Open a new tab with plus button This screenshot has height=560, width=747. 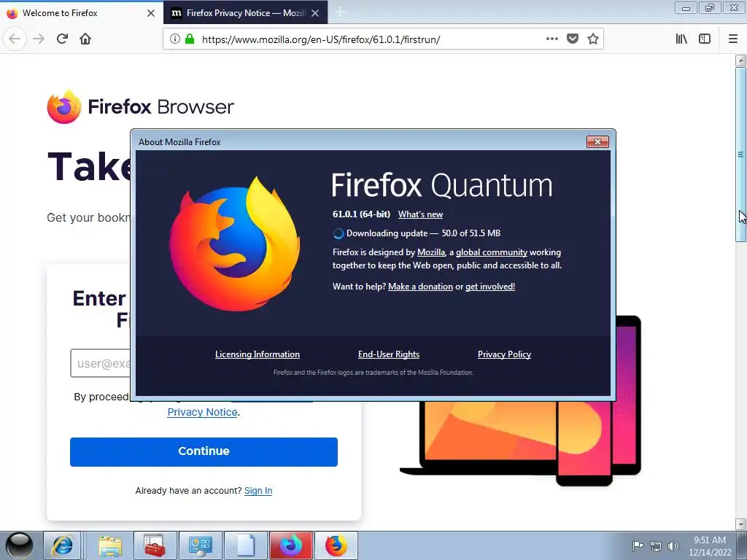pyautogui.click(x=340, y=12)
